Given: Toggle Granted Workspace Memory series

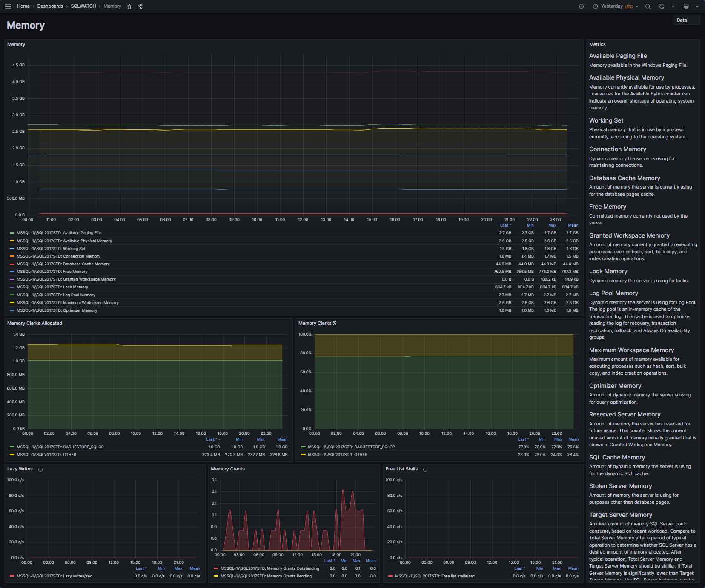Looking at the screenshot, I should point(66,279).
